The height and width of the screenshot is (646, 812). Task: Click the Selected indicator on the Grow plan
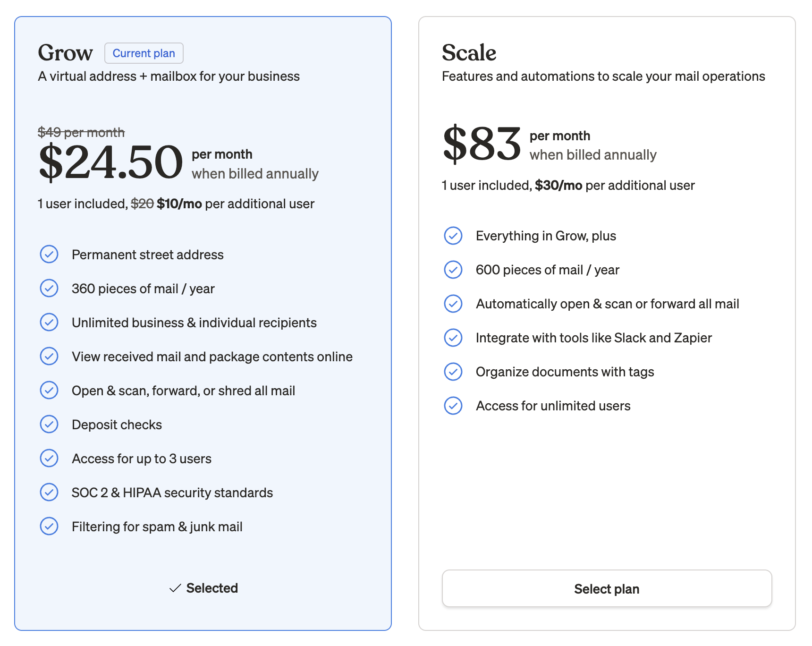click(203, 588)
